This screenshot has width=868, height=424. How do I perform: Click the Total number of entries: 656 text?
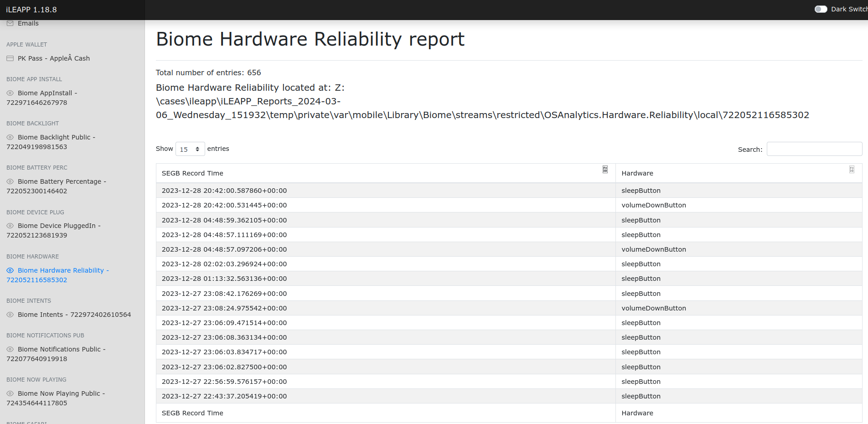[x=208, y=72]
